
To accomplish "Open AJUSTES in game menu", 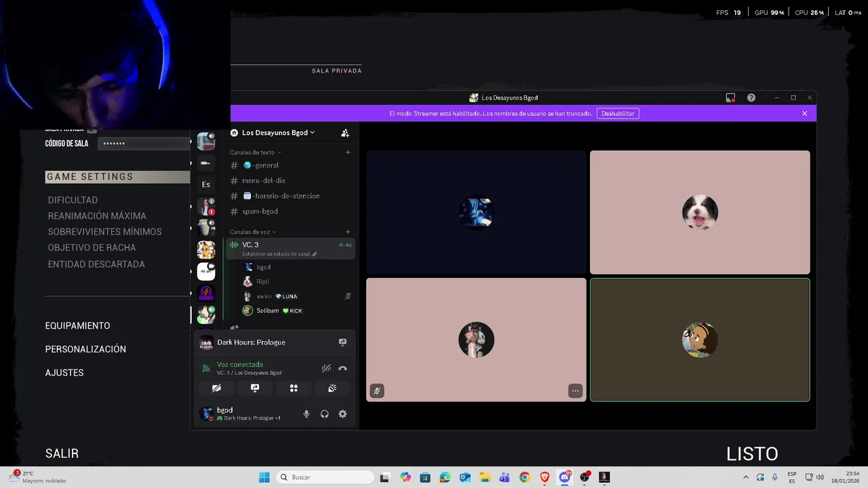I will 64,373.
